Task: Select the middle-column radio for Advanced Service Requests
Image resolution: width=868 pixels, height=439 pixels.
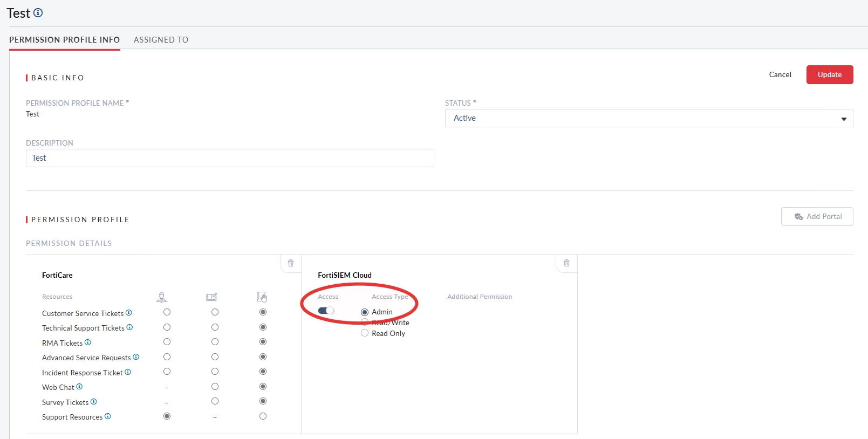Action: coord(215,357)
